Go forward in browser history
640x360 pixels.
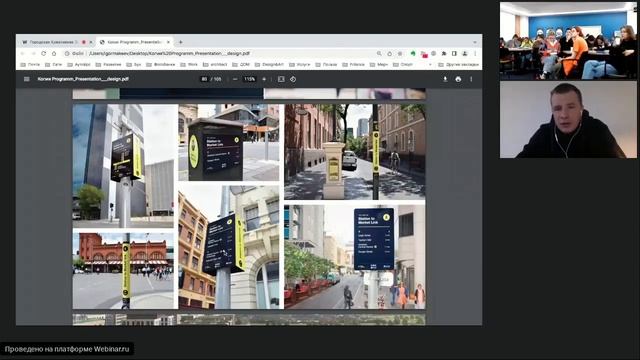pyautogui.click(x=33, y=53)
